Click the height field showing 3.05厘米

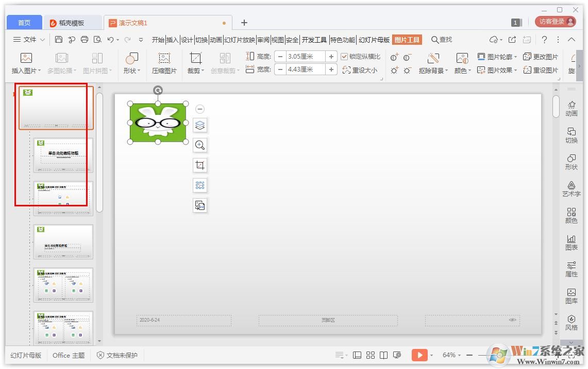tap(306, 57)
